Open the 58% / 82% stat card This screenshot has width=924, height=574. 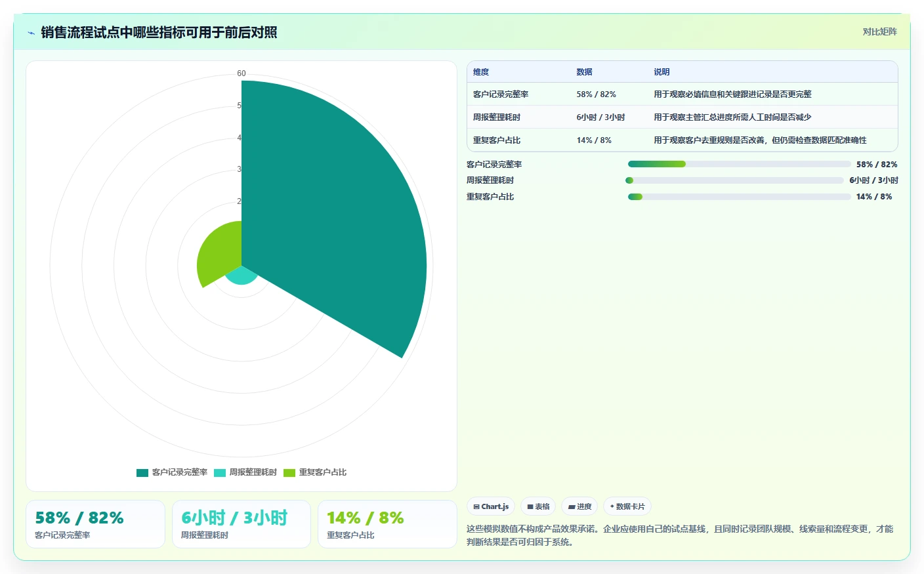click(95, 524)
